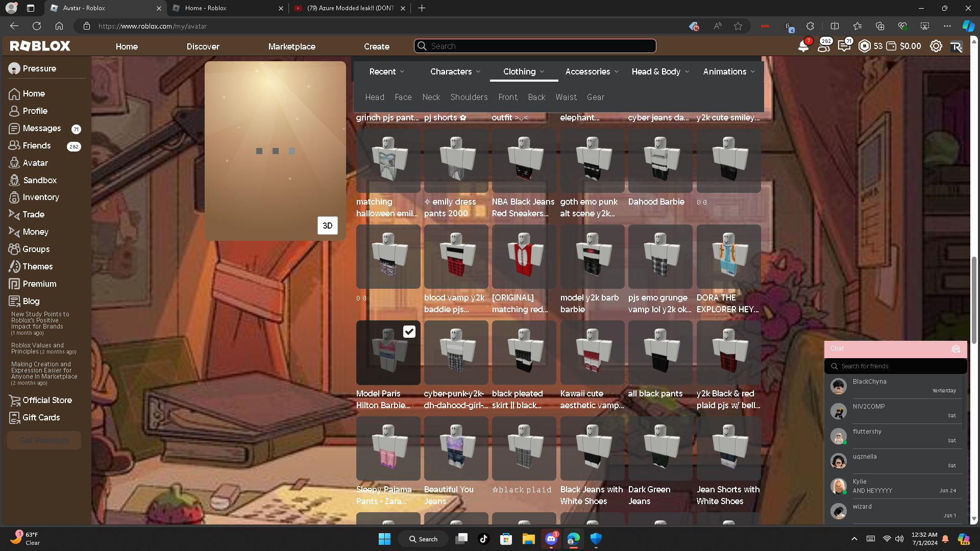
Task: Click the taskbar Search box
Action: 424,539
